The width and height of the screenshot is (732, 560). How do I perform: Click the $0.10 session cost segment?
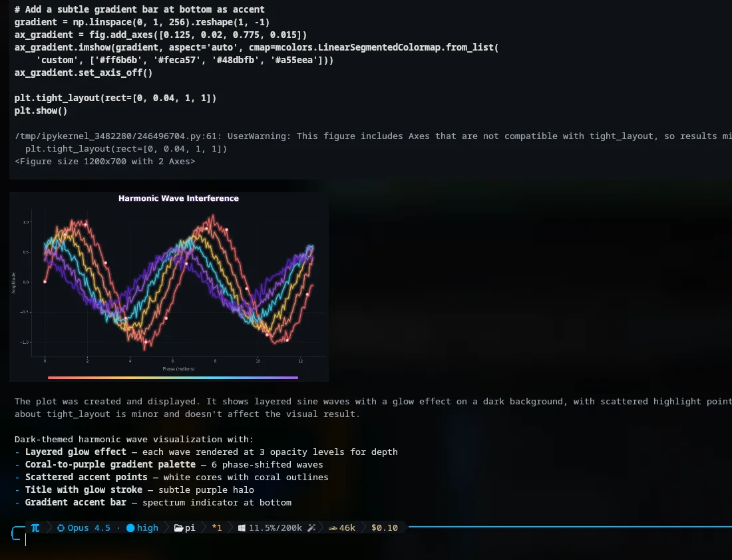coord(384,528)
